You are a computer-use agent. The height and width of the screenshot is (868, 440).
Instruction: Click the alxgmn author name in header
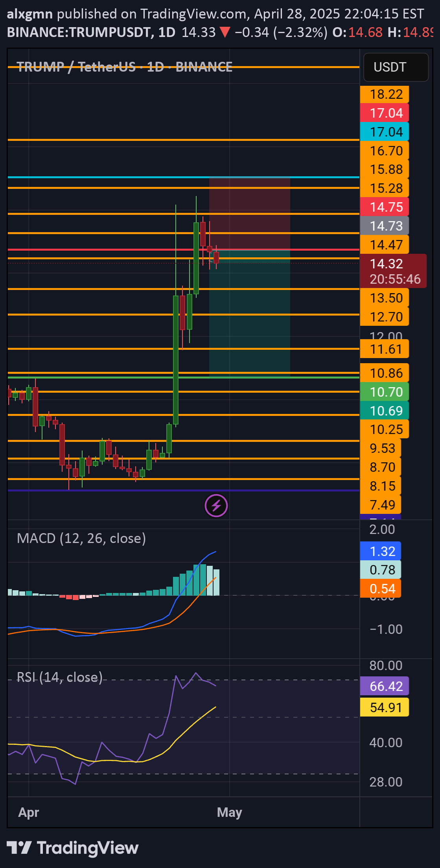[x=30, y=14]
